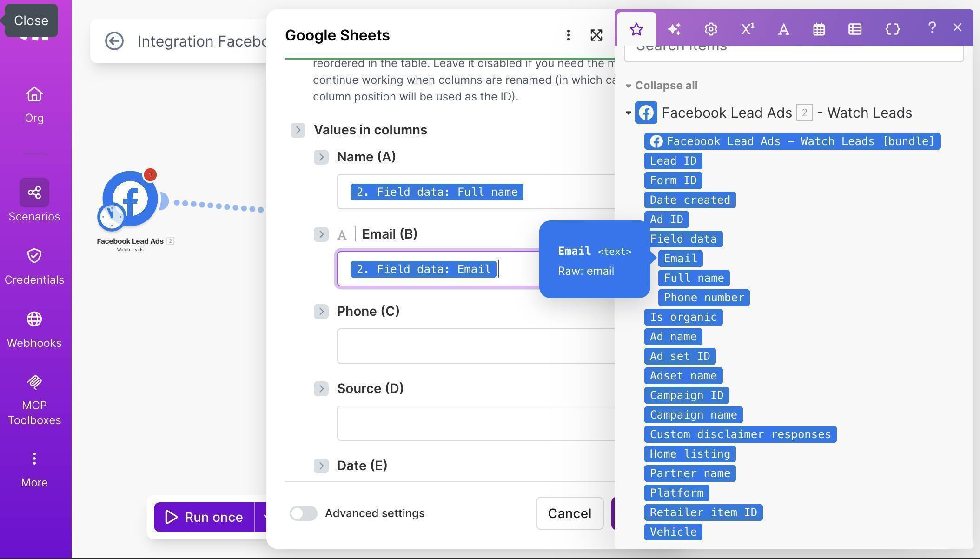The width and height of the screenshot is (980, 559).
Task: Select the starred favorites tab in mapping panel
Action: tap(636, 29)
